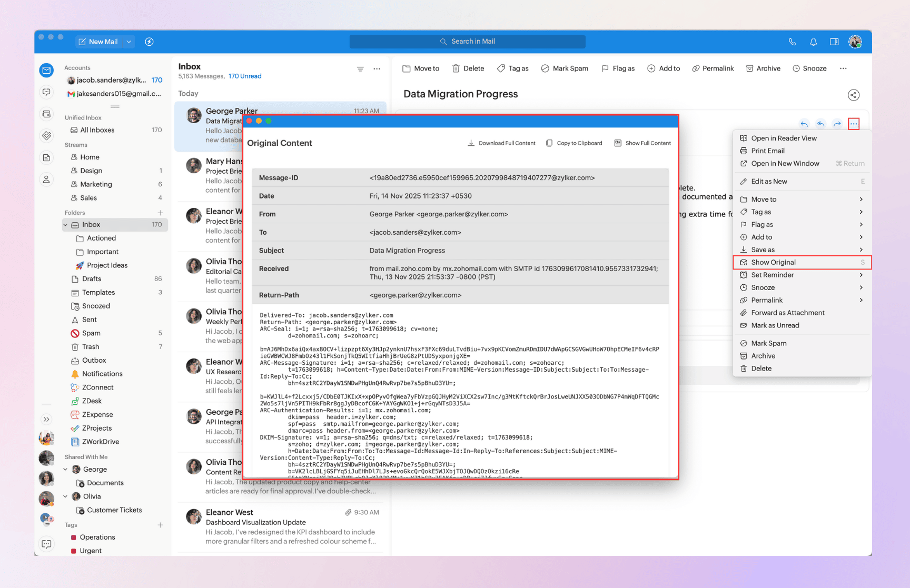This screenshot has width=910, height=588.
Task: Click the toolbar overflow ellipsis after Snooze
Action: [843, 68]
